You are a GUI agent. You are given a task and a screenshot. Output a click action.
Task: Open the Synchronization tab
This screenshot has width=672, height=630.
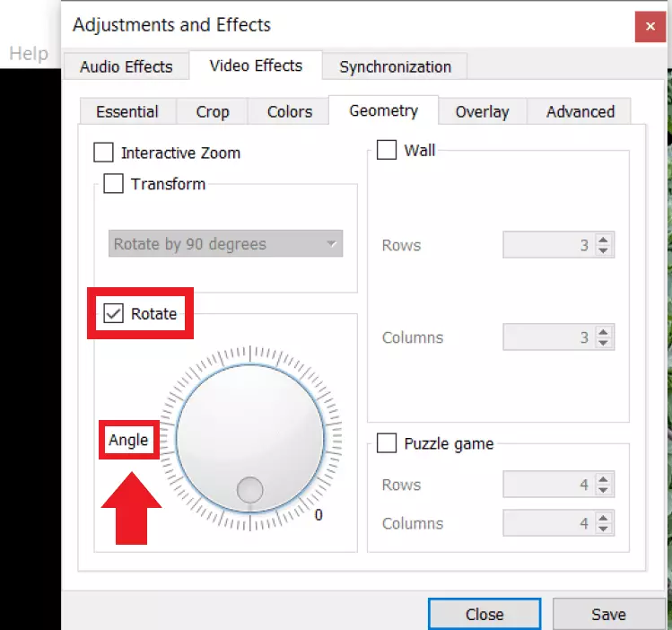click(x=395, y=67)
